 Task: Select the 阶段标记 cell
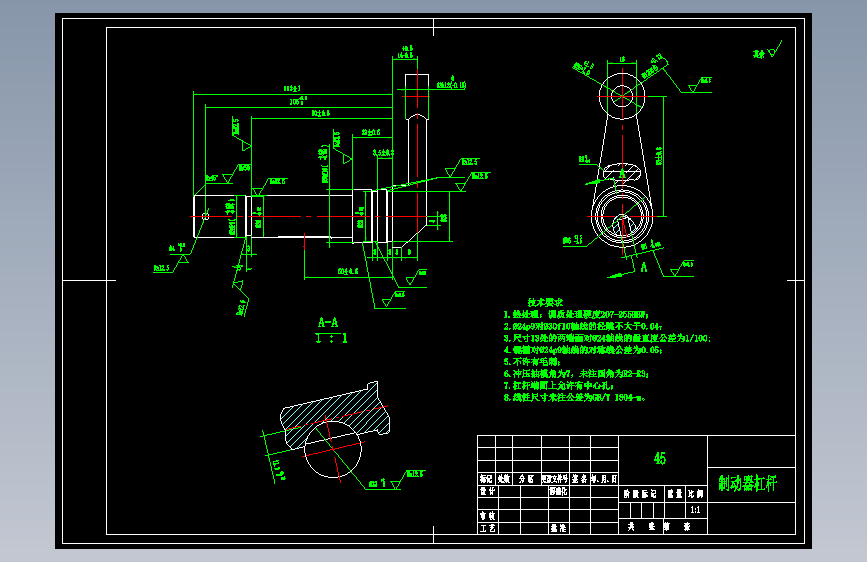(640, 493)
